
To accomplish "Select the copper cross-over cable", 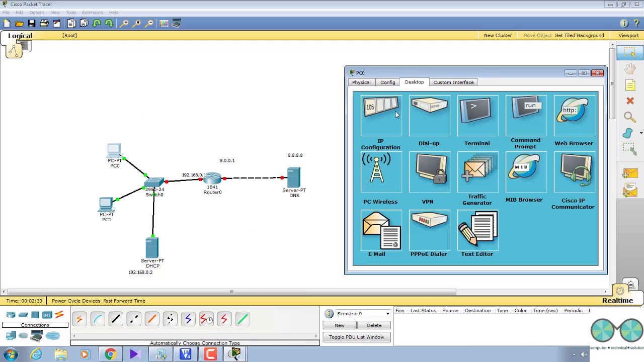I will point(134,319).
